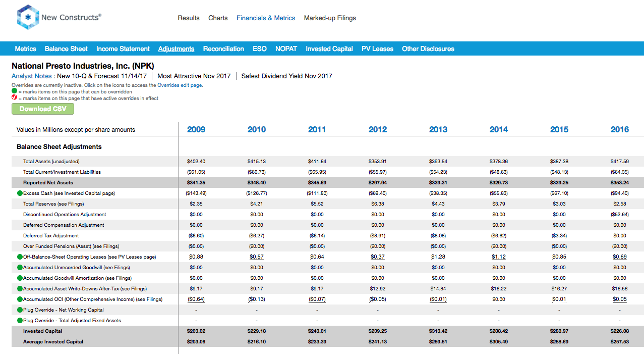Click 'Most Attractive Nov 2017' text
The image size is (644, 354).
[194, 76]
